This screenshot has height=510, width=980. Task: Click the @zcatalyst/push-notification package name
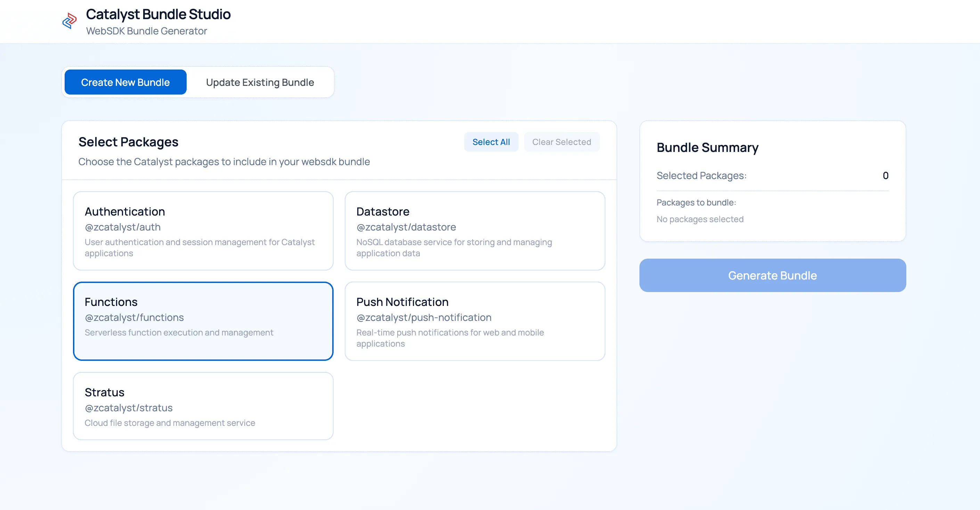424,317
